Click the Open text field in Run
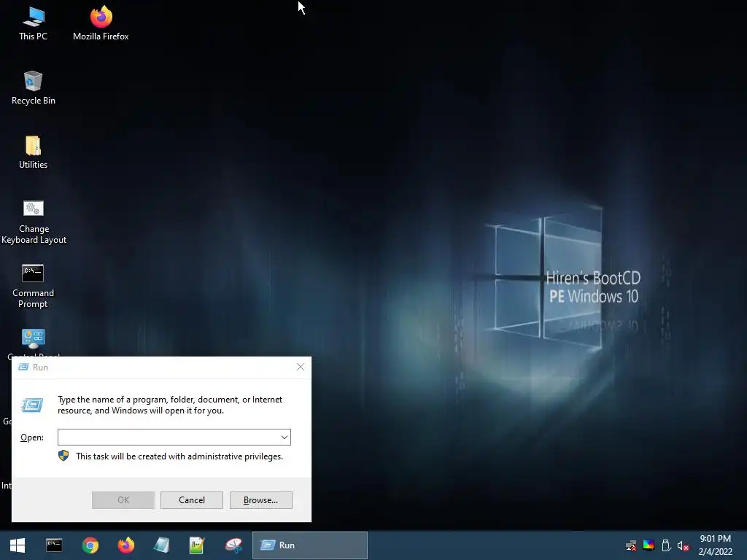 pos(169,437)
